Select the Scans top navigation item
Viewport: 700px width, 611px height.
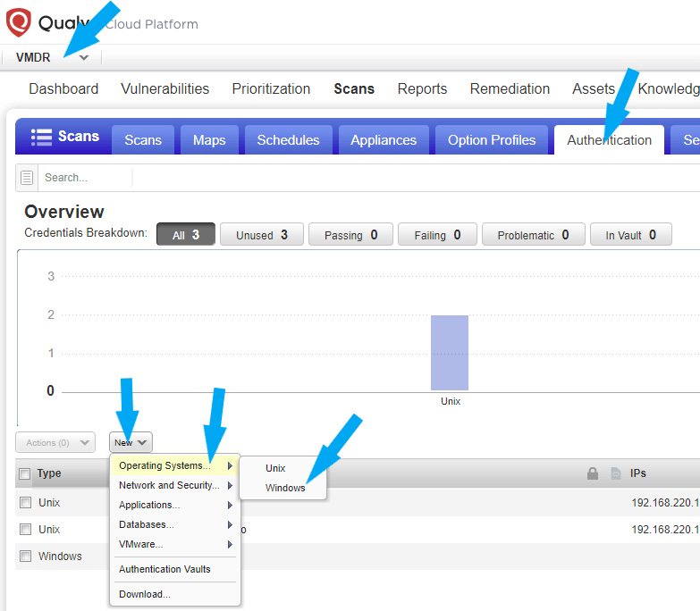[354, 88]
